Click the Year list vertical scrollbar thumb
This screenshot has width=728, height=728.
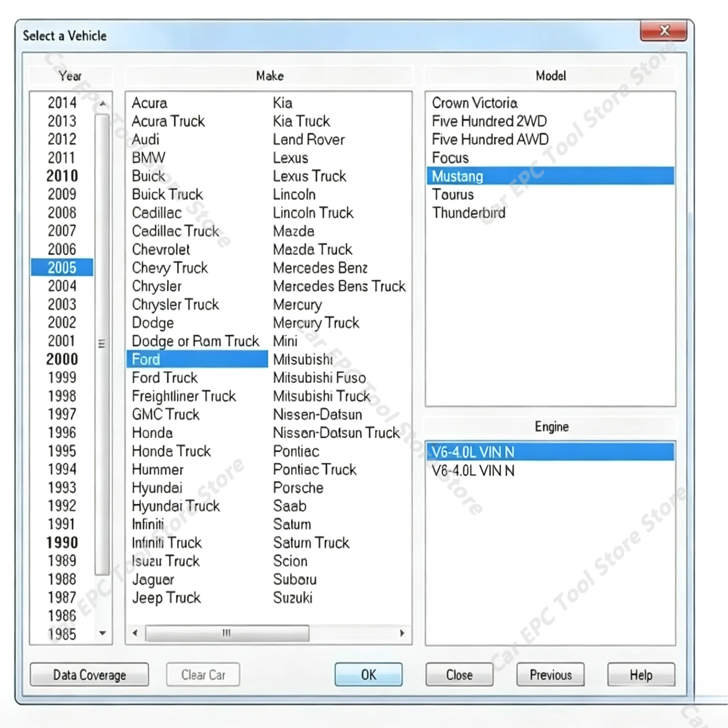(102, 344)
